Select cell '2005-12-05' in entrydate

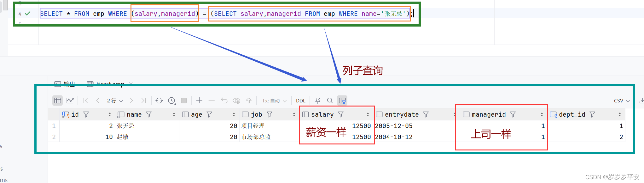click(394, 126)
